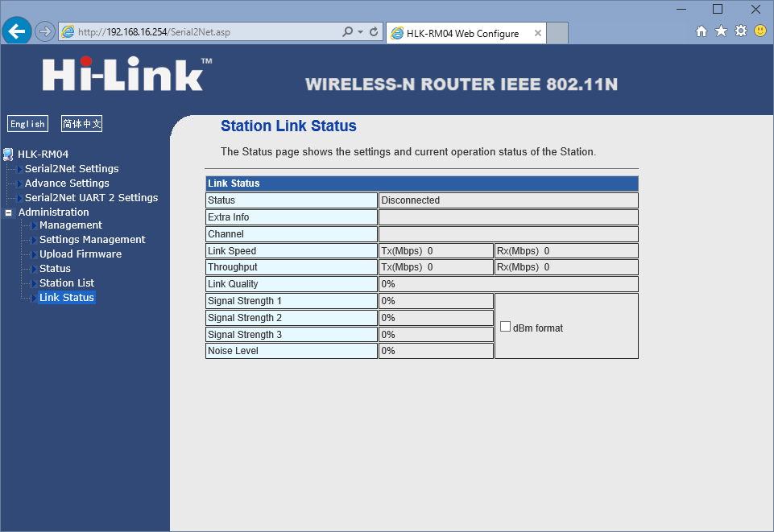Open Serial2Net Settings page
Viewport: 774px width, 532px height.
72,169
